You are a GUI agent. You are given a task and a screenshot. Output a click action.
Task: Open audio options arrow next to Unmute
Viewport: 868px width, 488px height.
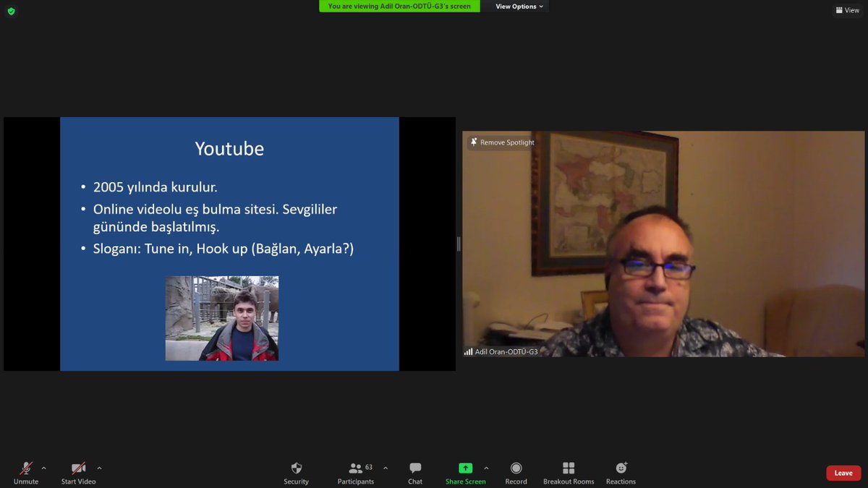[43, 468]
